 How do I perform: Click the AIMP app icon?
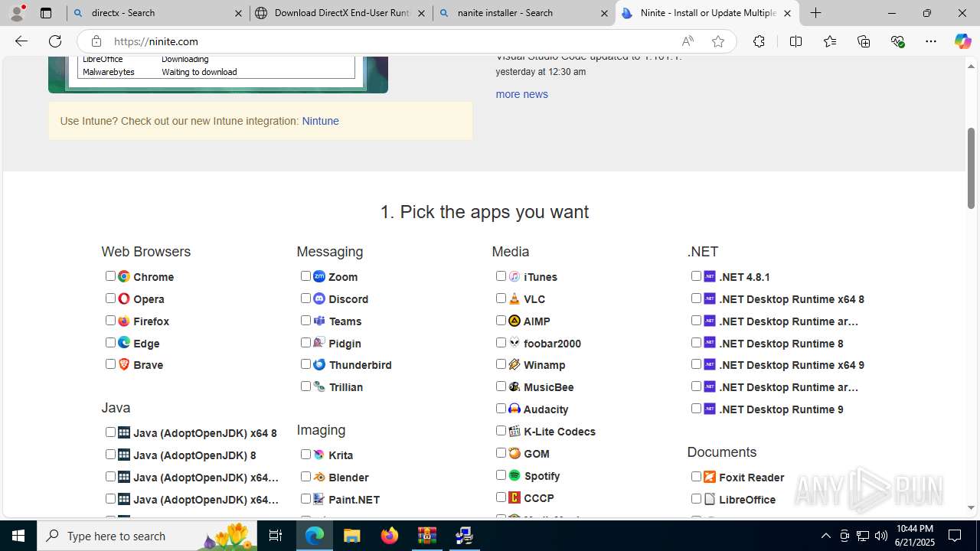click(514, 321)
